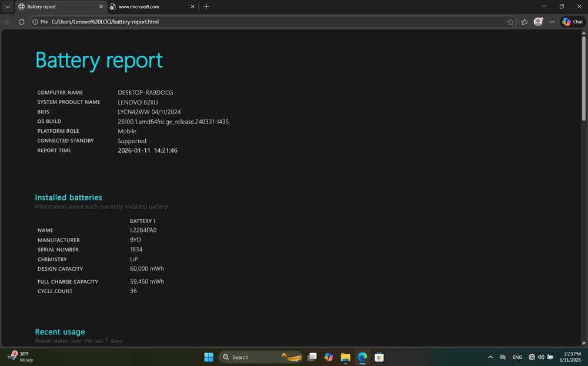The height and width of the screenshot is (366, 588).
Task: Open the Favorites list
Action: point(524,22)
